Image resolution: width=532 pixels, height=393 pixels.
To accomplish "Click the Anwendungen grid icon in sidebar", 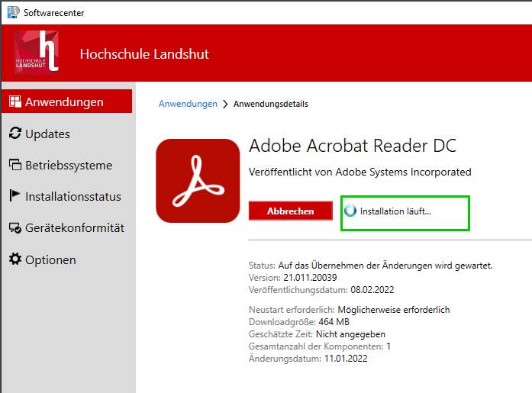I will tap(15, 101).
